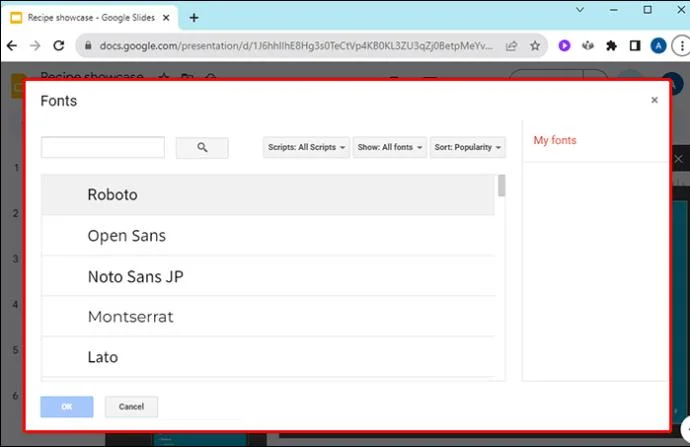Open the Chrome three-dot menu
The height and width of the screenshot is (447, 690).
pyautogui.click(x=682, y=45)
